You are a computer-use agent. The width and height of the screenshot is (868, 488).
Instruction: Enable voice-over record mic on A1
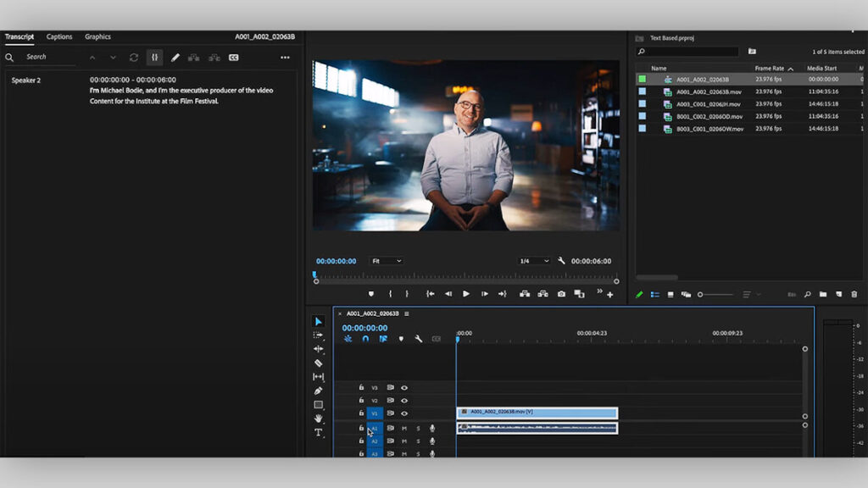(432, 428)
